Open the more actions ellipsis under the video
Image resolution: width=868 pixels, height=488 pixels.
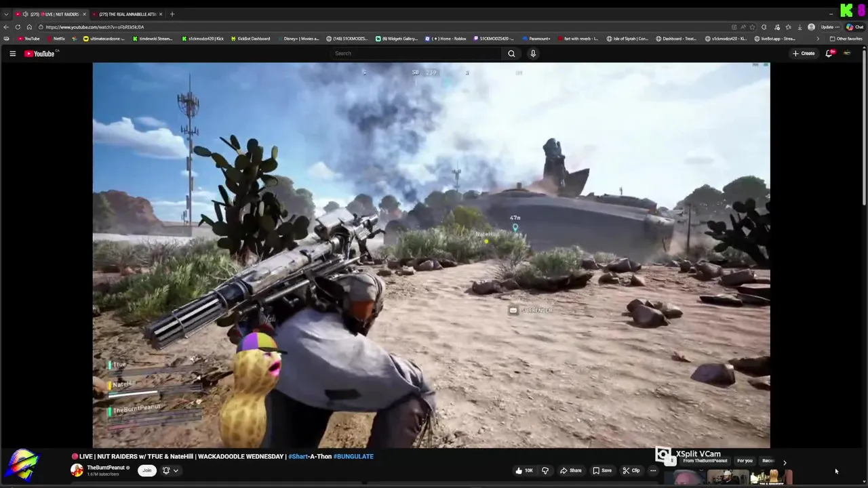(653, 470)
